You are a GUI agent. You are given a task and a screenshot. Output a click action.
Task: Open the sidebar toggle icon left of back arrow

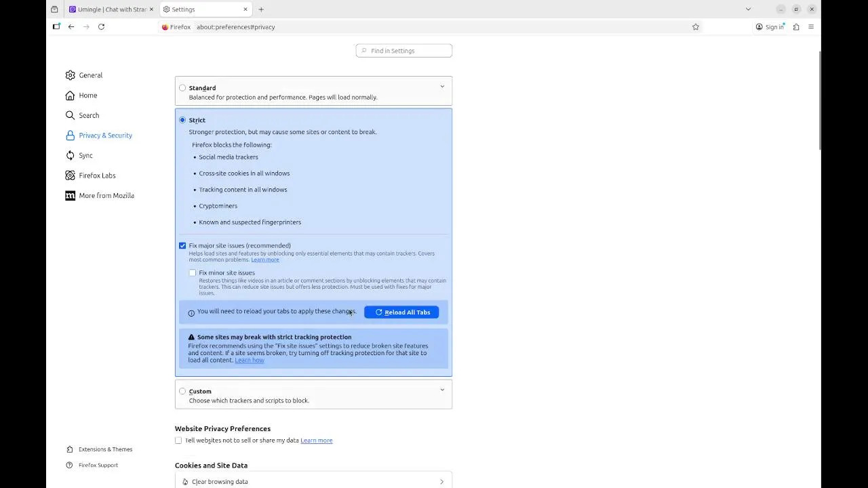click(56, 26)
